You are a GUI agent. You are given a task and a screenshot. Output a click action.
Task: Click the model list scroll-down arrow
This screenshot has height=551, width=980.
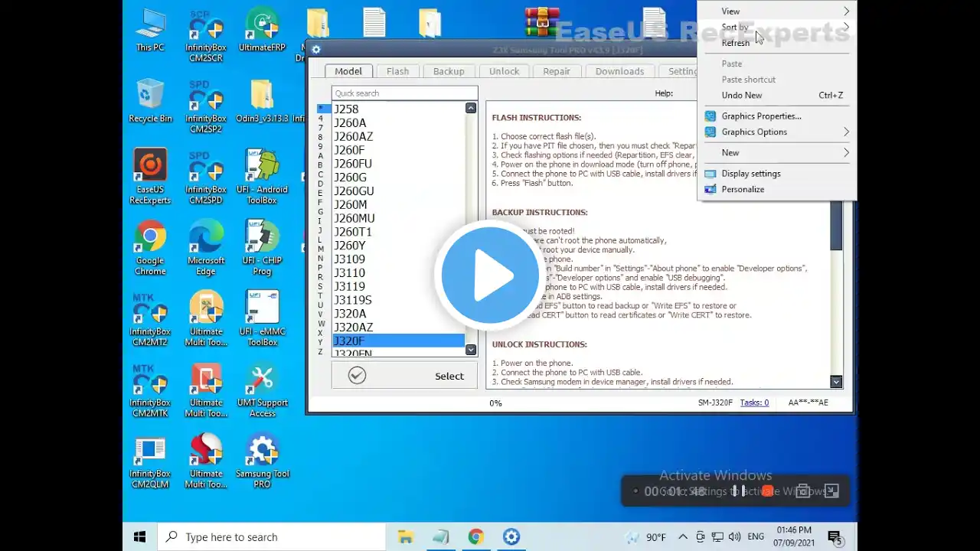471,350
